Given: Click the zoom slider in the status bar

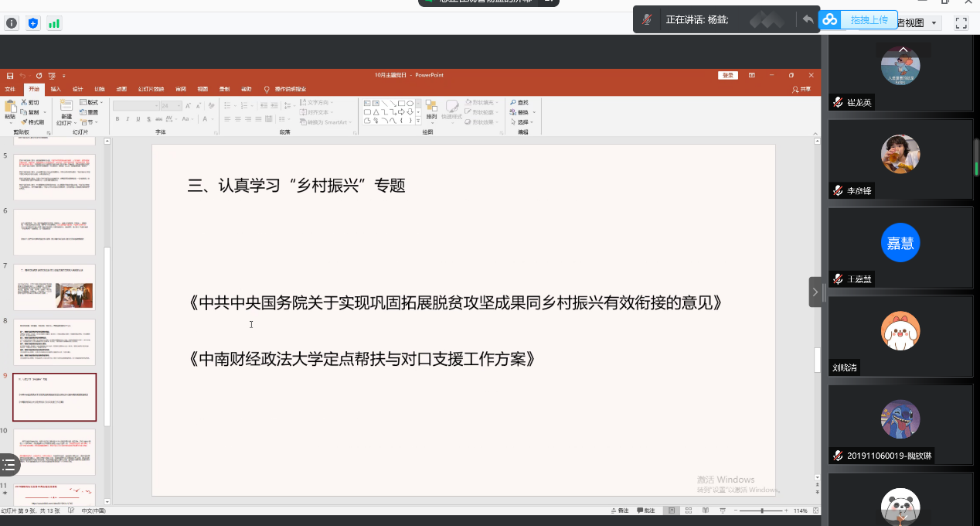Looking at the screenshot, I should pos(762,511).
